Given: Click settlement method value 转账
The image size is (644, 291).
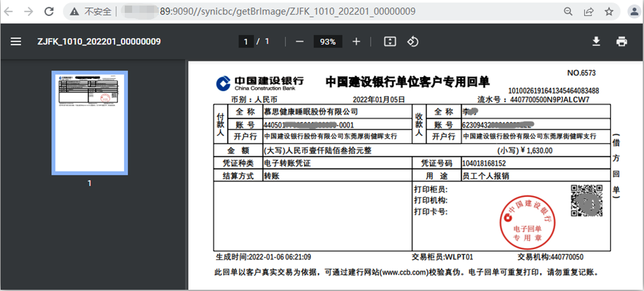Looking at the screenshot, I should [x=272, y=176].
